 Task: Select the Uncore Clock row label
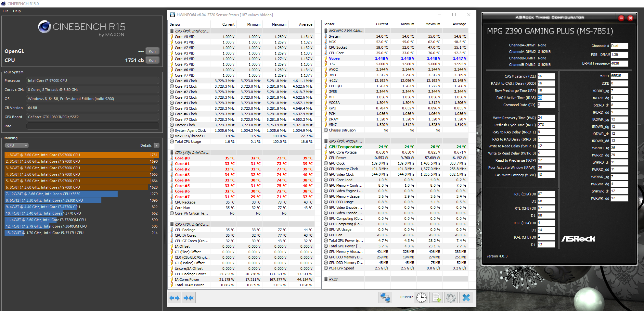[x=185, y=125]
